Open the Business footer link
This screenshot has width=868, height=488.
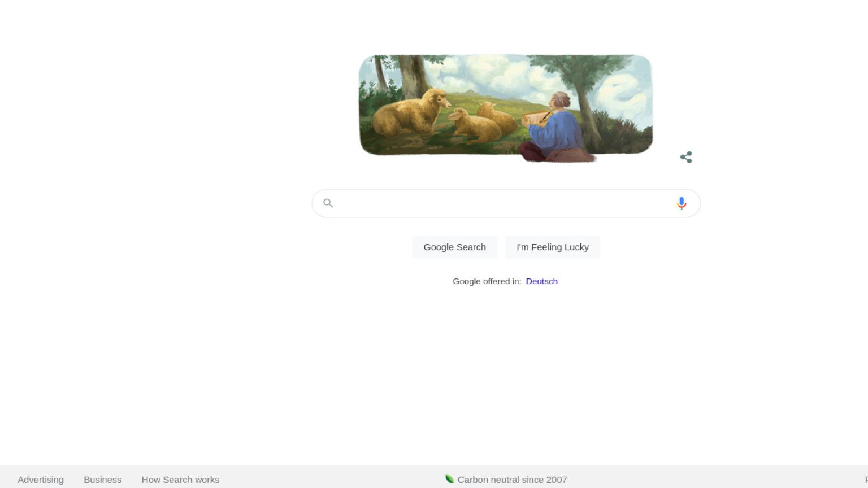coord(102,480)
